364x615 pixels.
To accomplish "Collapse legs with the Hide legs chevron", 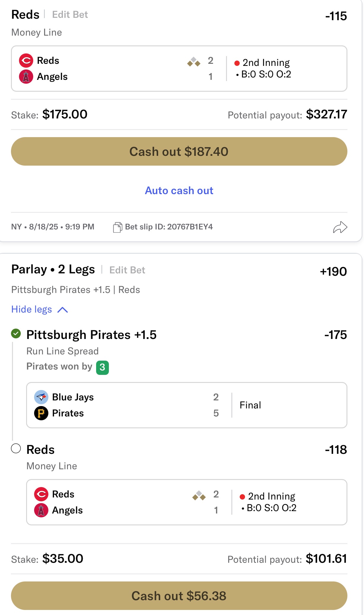I will [x=63, y=310].
